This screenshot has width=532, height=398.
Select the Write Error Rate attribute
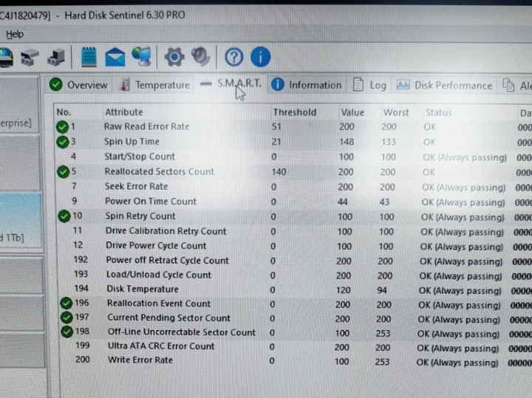(x=140, y=360)
